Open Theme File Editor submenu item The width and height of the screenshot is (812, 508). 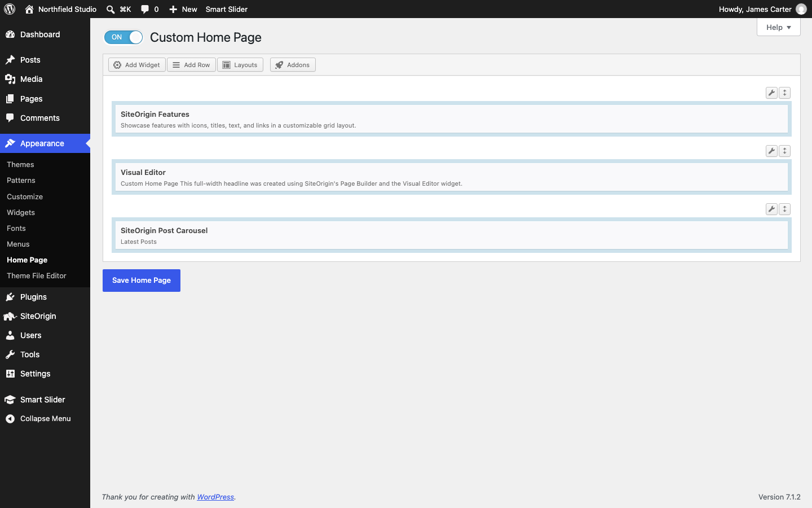click(37, 275)
